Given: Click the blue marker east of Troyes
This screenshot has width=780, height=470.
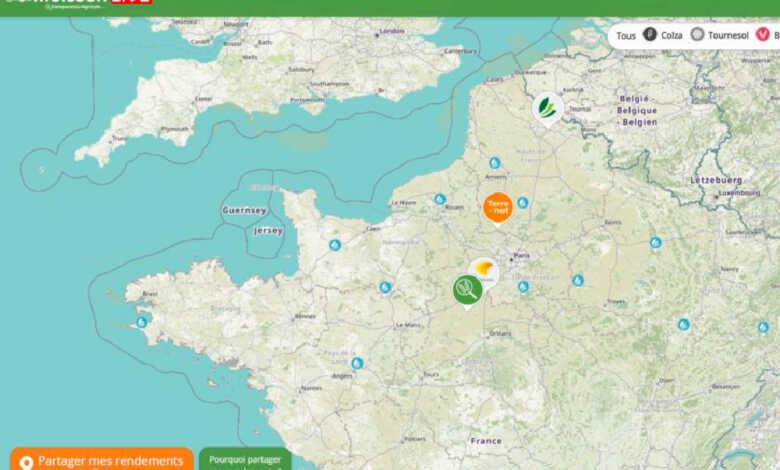Looking at the screenshot, I should click(x=683, y=324).
